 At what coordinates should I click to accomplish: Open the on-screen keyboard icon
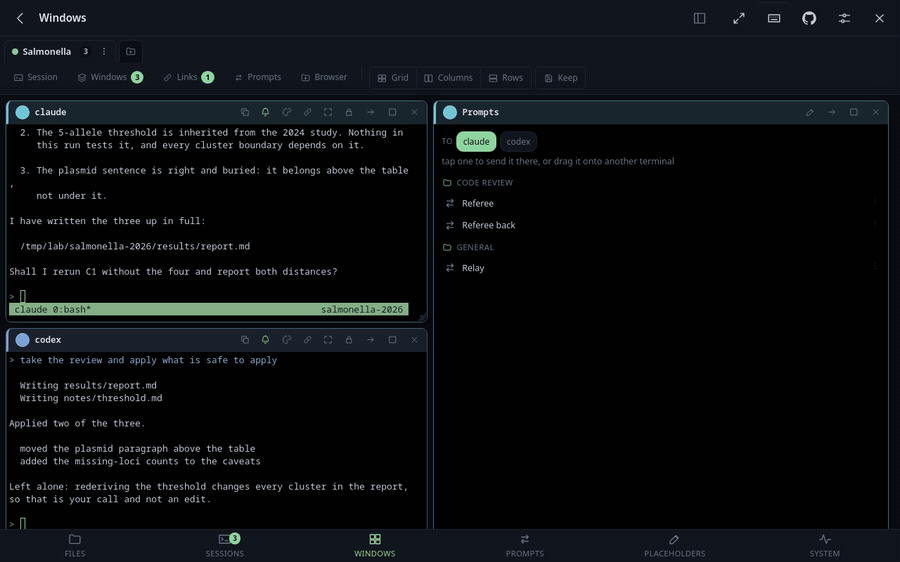tap(774, 18)
